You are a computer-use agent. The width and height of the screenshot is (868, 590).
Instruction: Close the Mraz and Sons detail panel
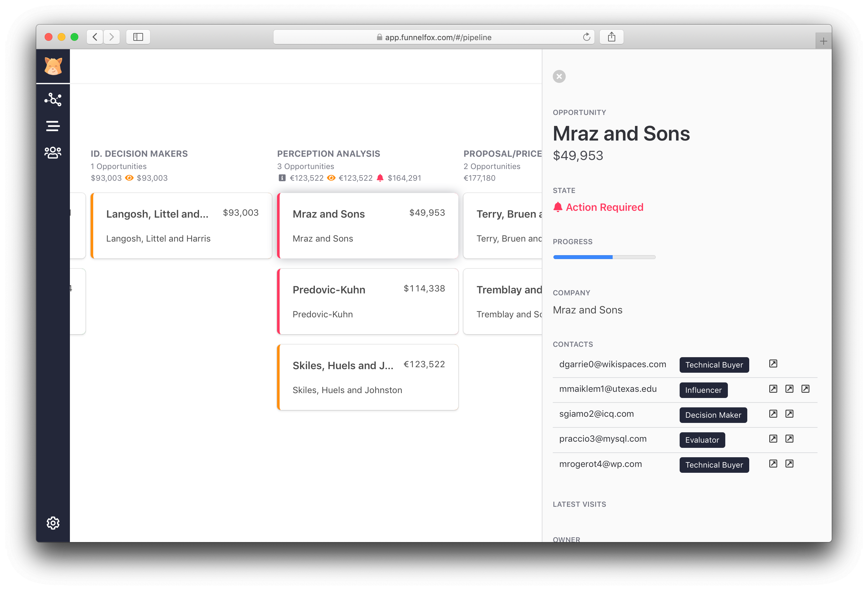click(x=559, y=76)
